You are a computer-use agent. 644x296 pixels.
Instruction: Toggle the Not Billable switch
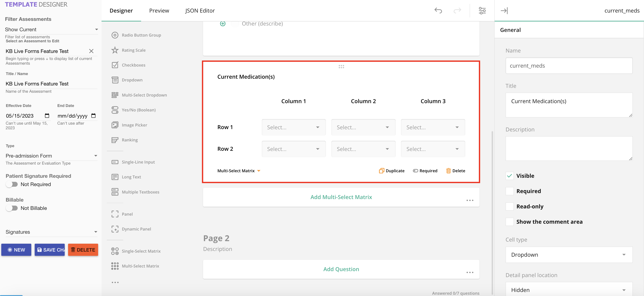coord(12,208)
